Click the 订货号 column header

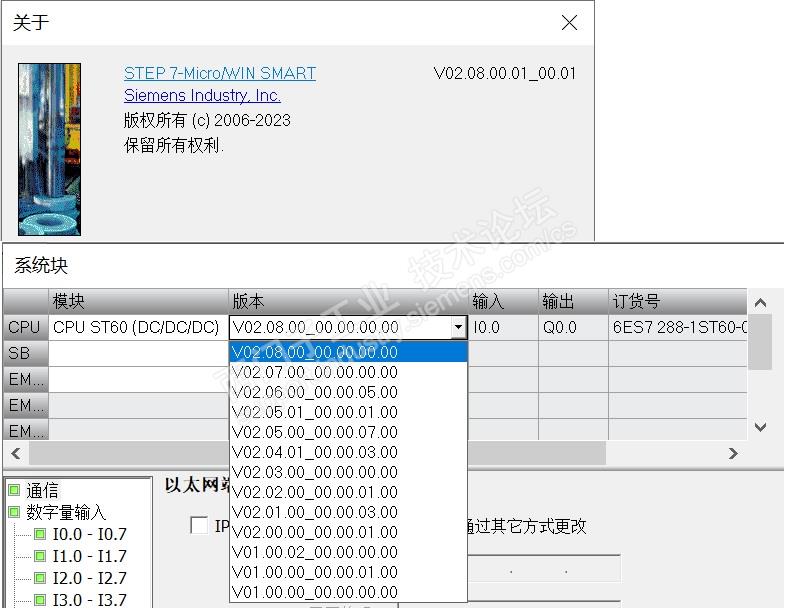pos(677,302)
